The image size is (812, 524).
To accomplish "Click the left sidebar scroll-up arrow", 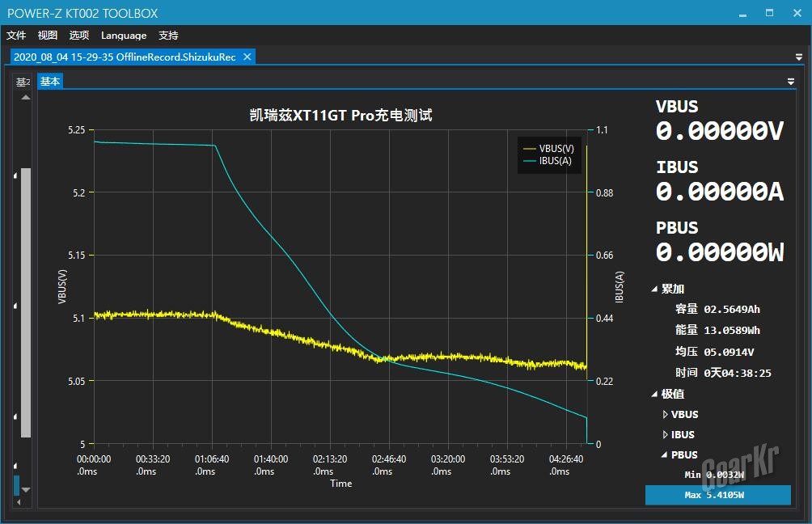I will tap(26, 97).
